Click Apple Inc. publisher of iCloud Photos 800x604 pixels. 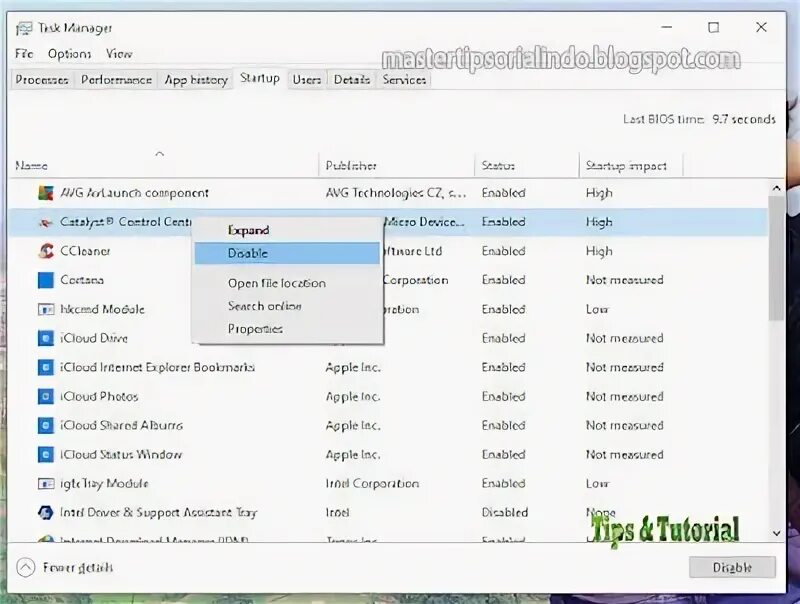pos(353,396)
